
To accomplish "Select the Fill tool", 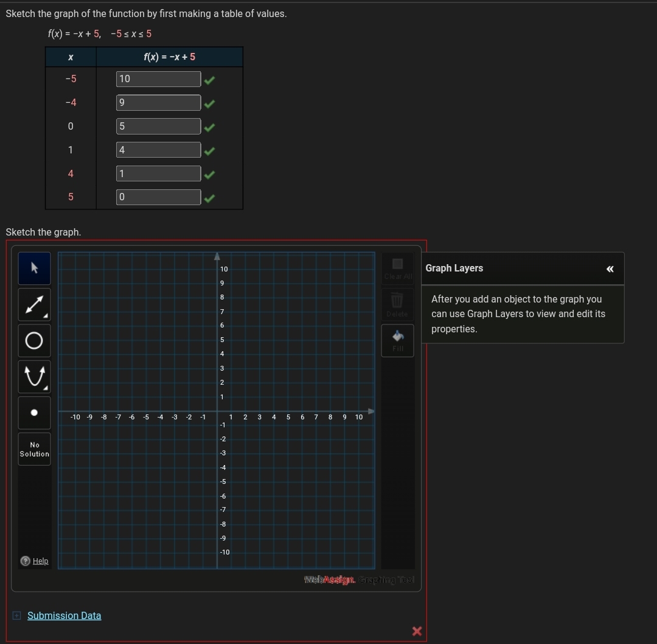I will (397, 340).
